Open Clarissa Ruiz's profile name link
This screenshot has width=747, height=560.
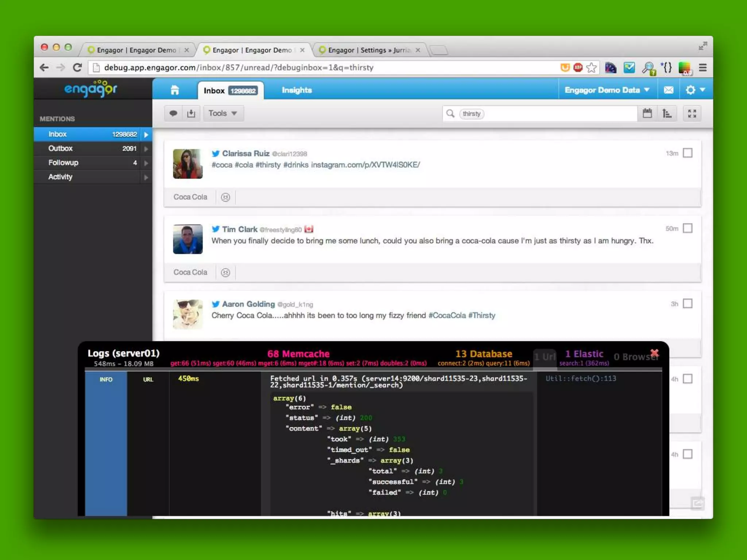tap(245, 153)
